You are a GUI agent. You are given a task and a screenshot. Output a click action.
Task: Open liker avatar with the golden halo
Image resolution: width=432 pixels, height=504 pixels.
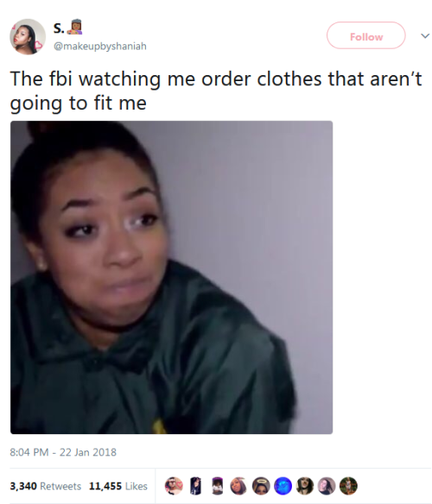[261, 485]
